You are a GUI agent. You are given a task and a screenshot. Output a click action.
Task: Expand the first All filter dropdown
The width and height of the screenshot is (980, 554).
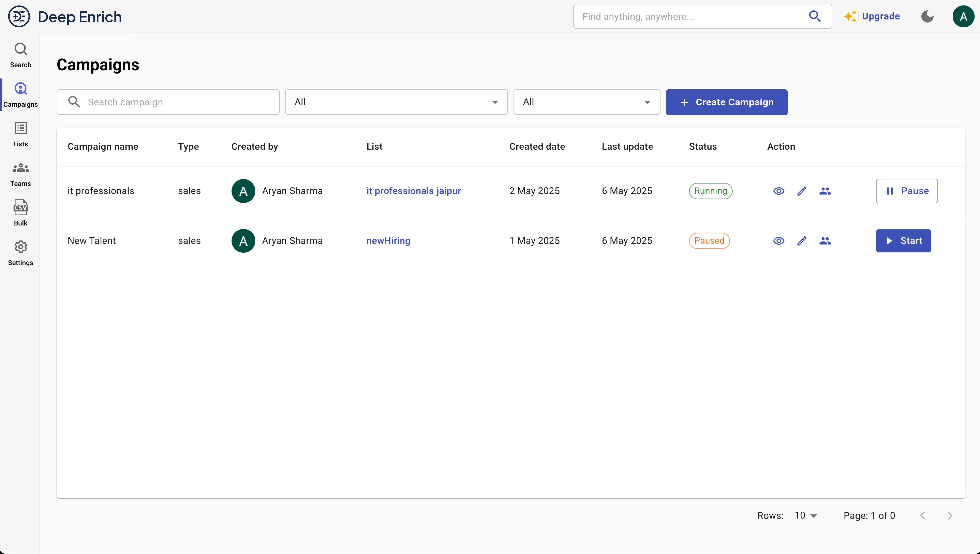point(396,102)
